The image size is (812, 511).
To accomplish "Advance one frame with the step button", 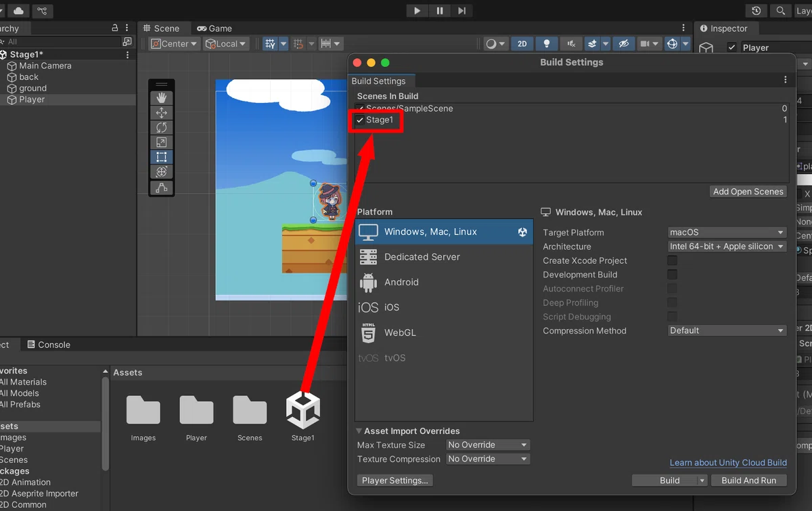I will tap(461, 11).
